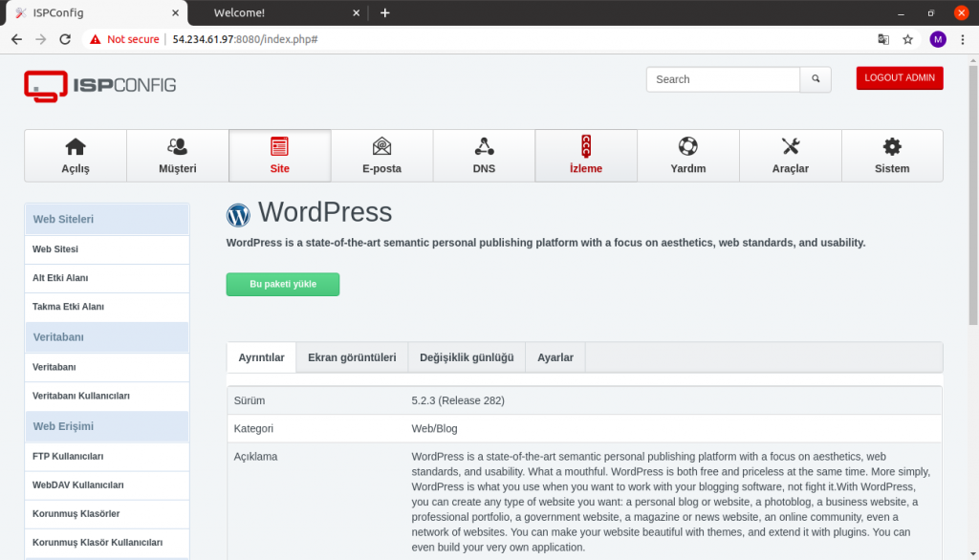
Task: Click the page vertical scrollbar
Action: click(973, 195)
